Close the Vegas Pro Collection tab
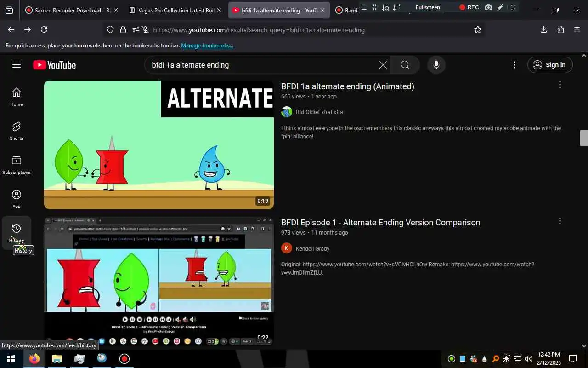 (219, 10)
